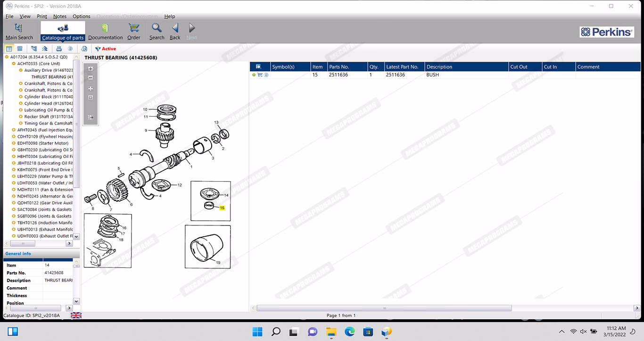Image resolution: width=644 pixels, height=341 pixels.
Task: Click the Description column header
Action: [x=466, y=67]
